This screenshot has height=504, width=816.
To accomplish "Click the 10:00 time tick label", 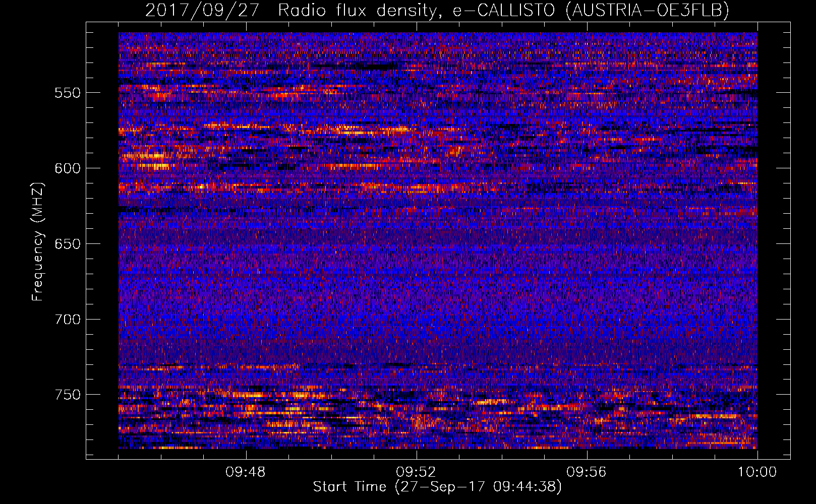I will [757, 472].
